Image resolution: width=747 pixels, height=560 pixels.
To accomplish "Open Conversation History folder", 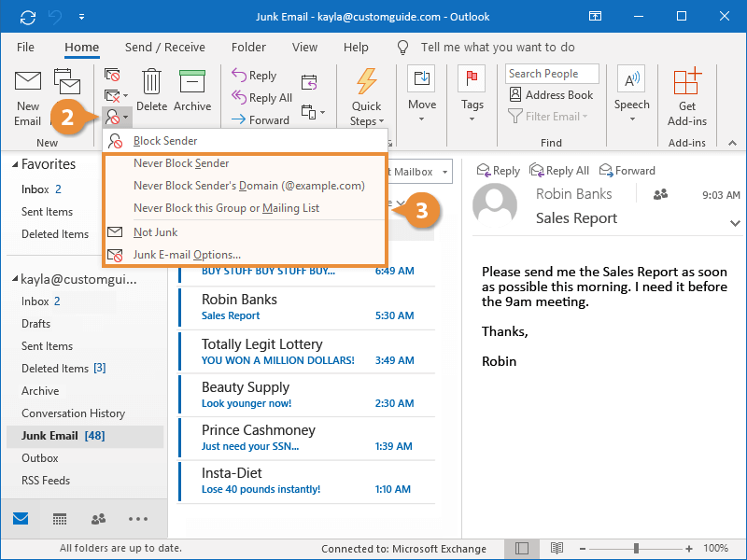I will [x=73, y=413].
